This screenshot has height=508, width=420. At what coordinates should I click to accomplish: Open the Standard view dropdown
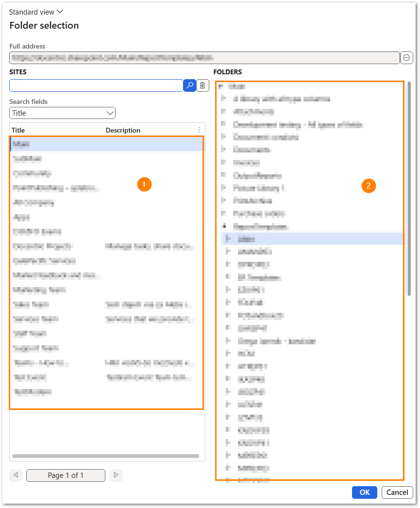(x=36, y=12)
